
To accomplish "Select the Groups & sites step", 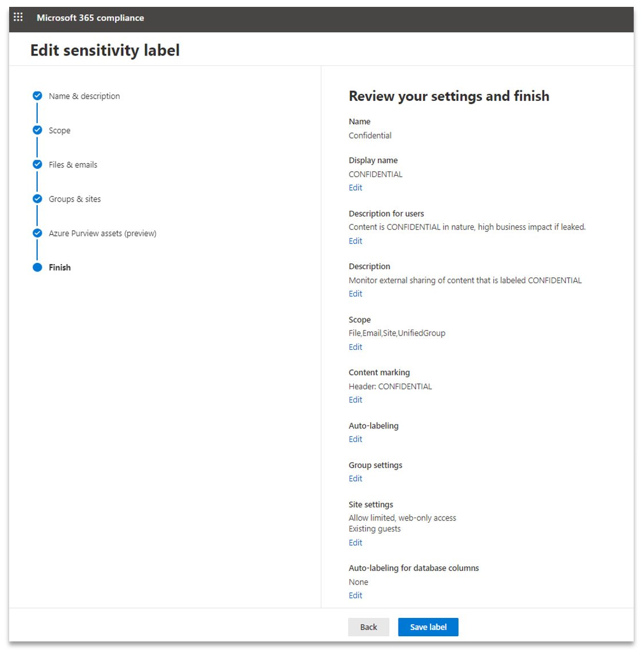I will pos(74,199).
